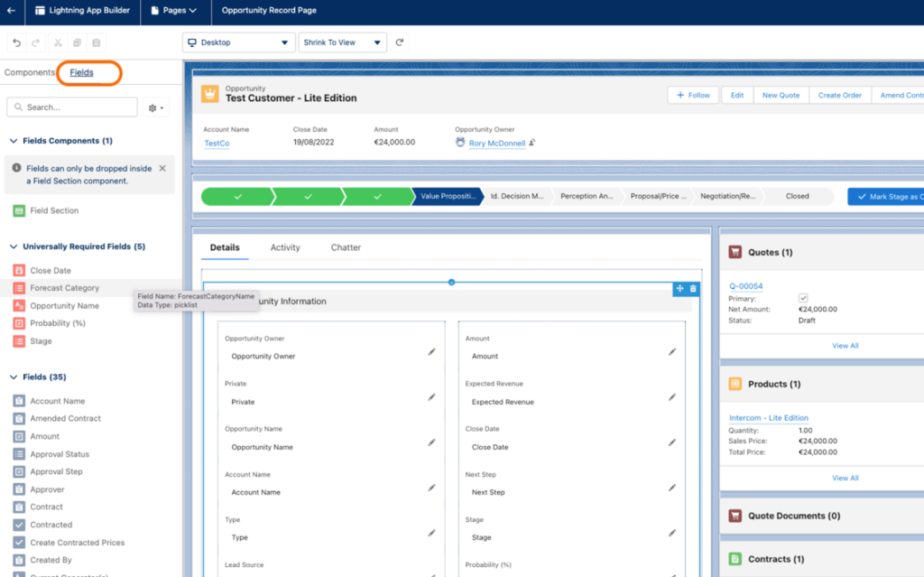Open the Activity tab
Image resolution: width=924 pixels, height=577 pixels.
tap(285, 247)
